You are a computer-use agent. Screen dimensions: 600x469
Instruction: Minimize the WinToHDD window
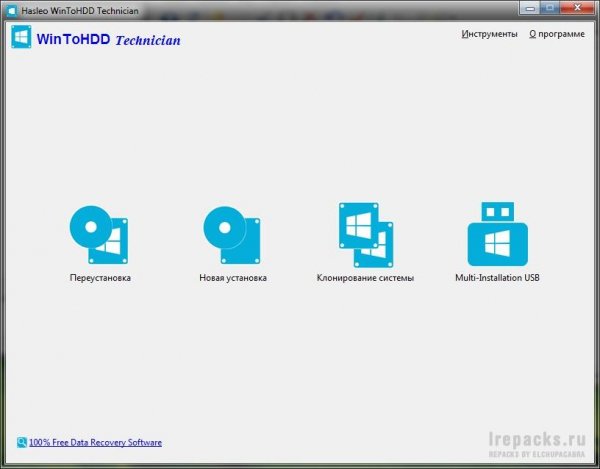(x=530, y=8)
